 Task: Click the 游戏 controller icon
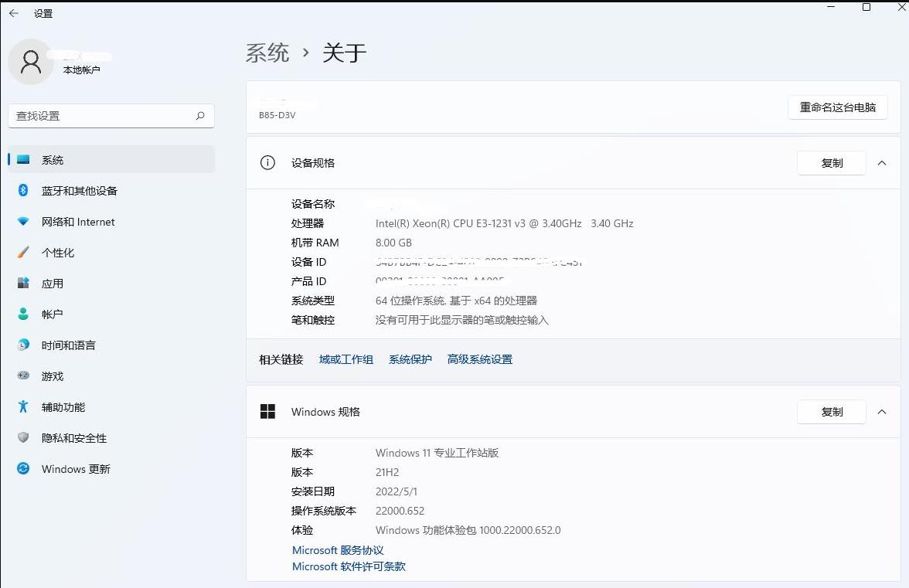23,376
